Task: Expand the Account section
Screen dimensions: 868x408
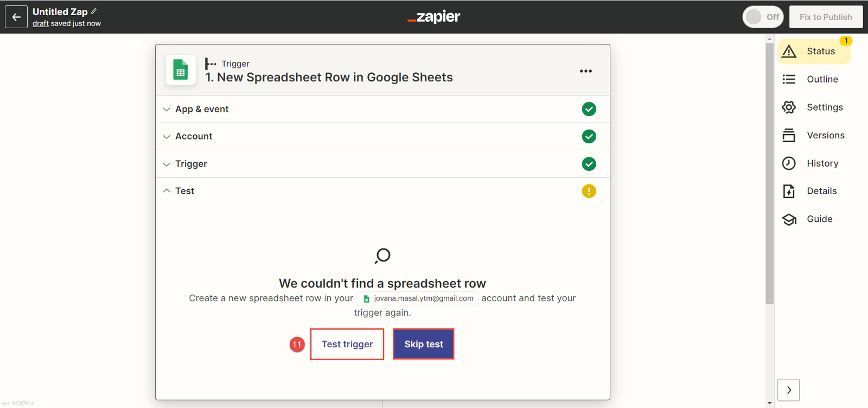Action: [x=194, y=136]
